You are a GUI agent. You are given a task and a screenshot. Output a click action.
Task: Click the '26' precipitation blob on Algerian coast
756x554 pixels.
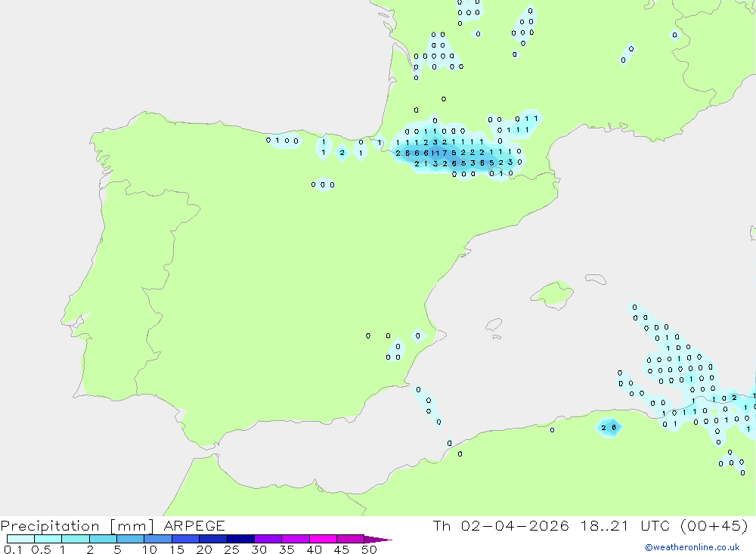coord(609,428)
